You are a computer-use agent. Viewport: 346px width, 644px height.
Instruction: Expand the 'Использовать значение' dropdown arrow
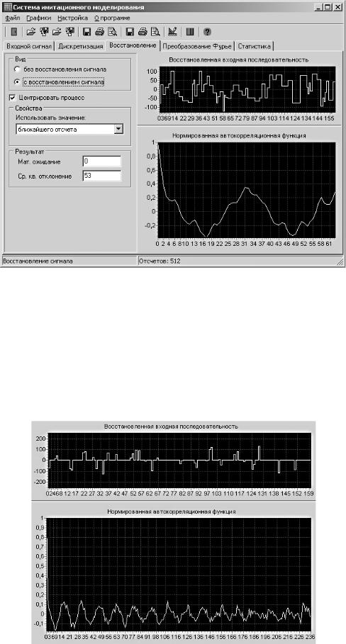click(118, 129)
